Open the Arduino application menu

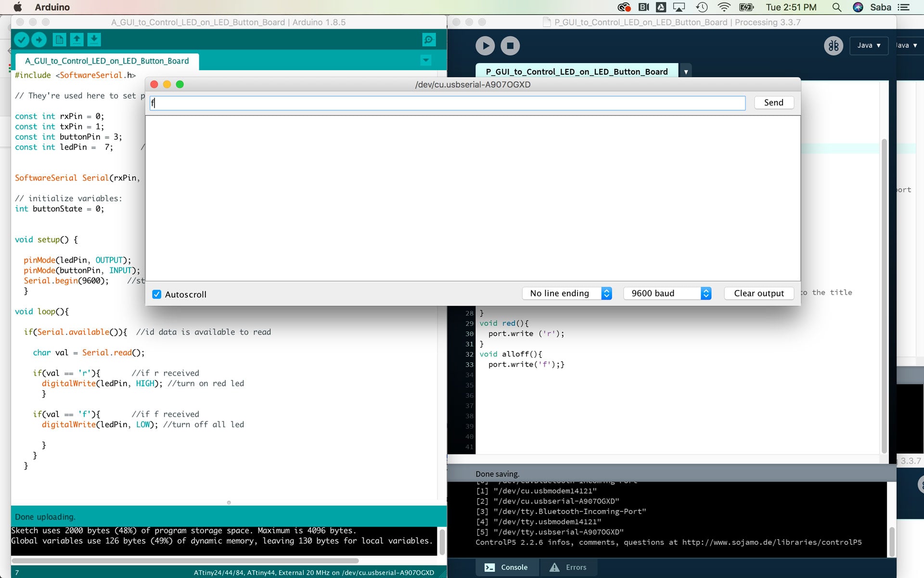[x=52, y=7]
